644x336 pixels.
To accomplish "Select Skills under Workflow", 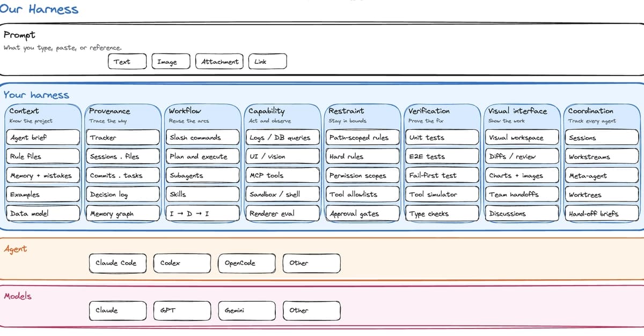I will point(203,195).
